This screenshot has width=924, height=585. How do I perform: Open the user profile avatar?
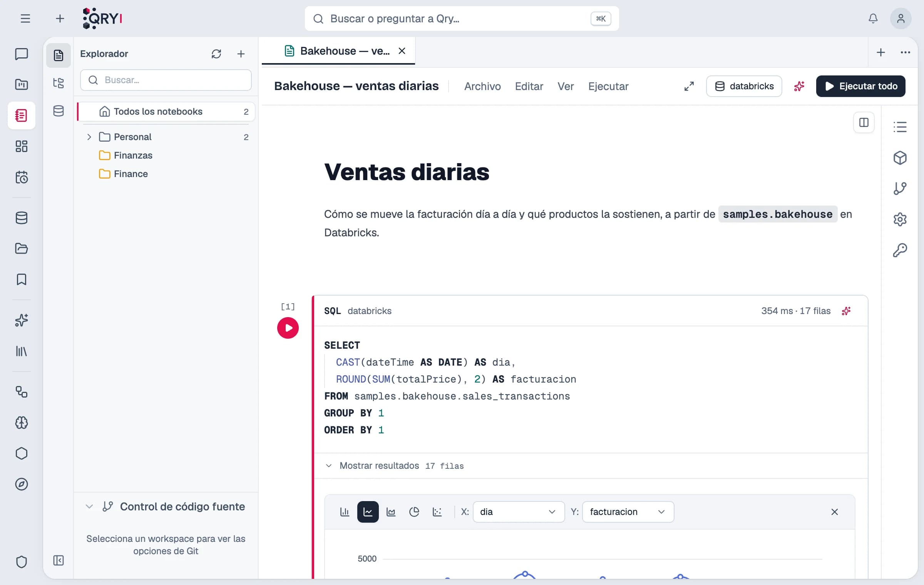click(901, 18)
